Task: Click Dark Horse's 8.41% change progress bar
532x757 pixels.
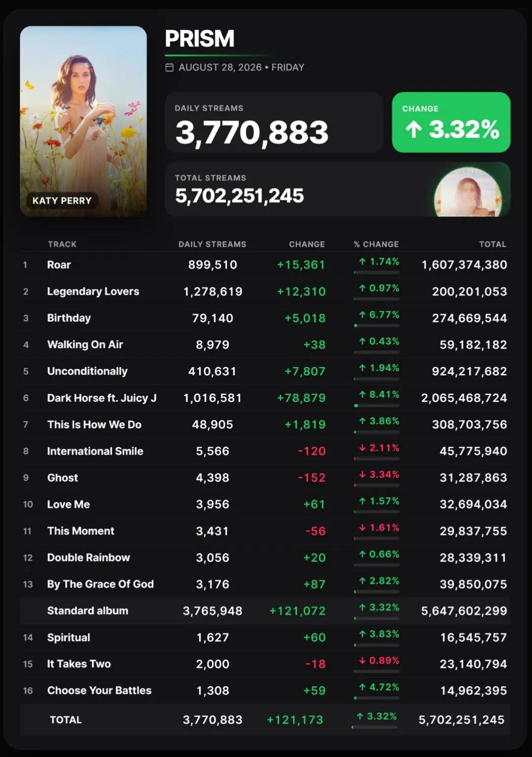Action: tap(376, 405)
